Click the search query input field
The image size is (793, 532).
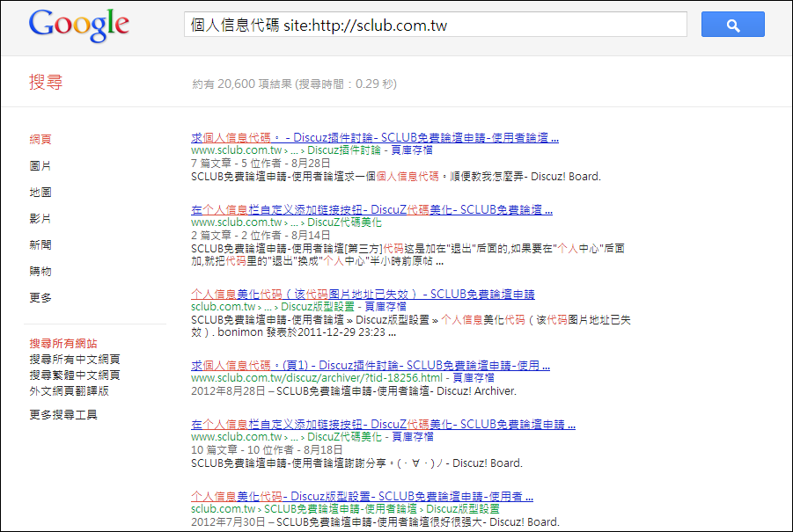[x=435, y=25]
